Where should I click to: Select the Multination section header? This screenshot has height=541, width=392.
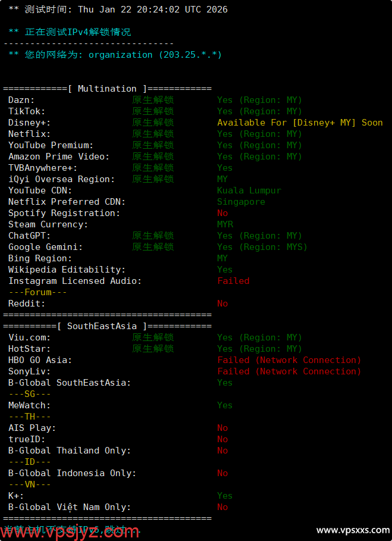pyautogui.click(x=107, y=89)
